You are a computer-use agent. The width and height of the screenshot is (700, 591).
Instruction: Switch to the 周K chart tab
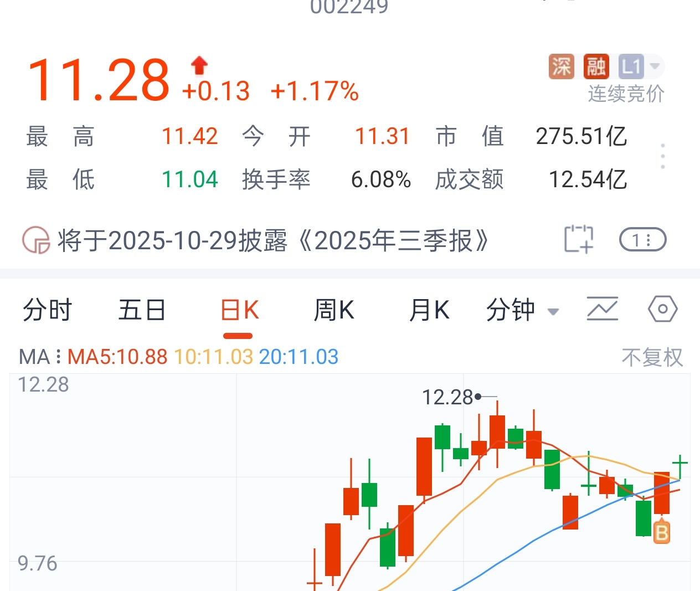click(x=334, y=310)
